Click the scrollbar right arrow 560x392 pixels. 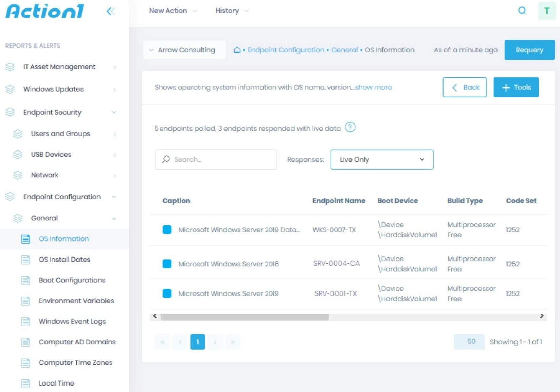click(542, 316)
